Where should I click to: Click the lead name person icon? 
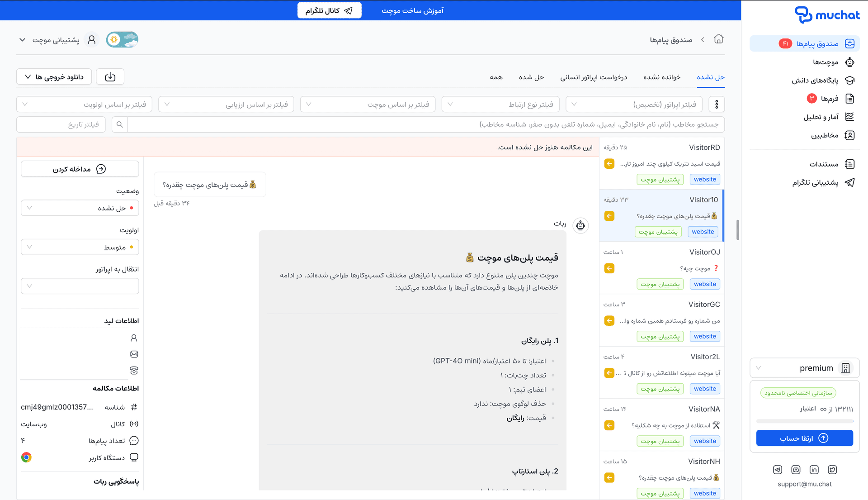coord(134,338)
